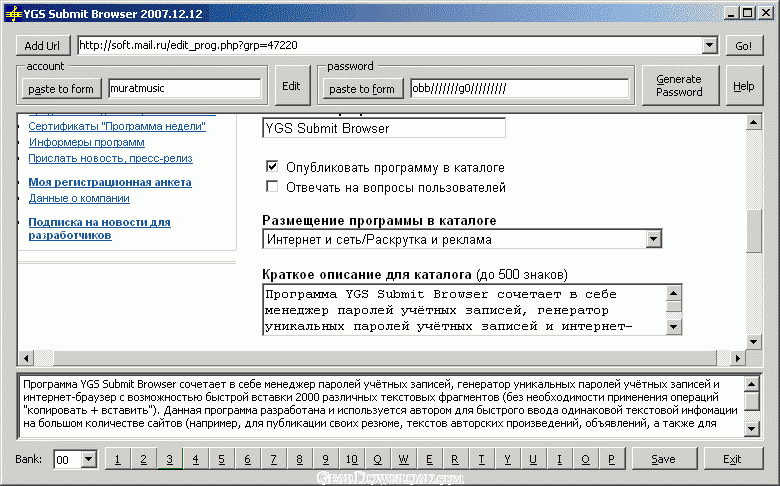Image resolution: width=780 pixels, height=486 pixels.
Task: Select fragment button 2
Action: tap(144, 459)
